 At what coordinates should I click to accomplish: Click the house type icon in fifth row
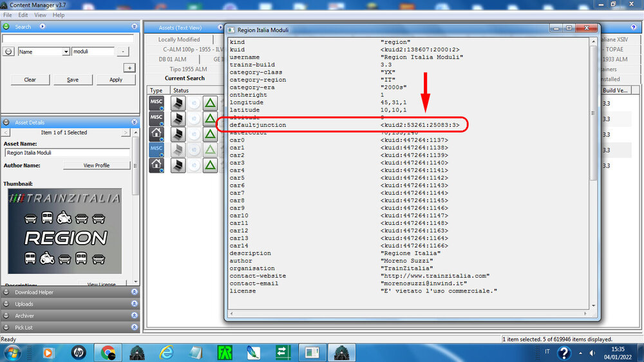click(156, 166)
